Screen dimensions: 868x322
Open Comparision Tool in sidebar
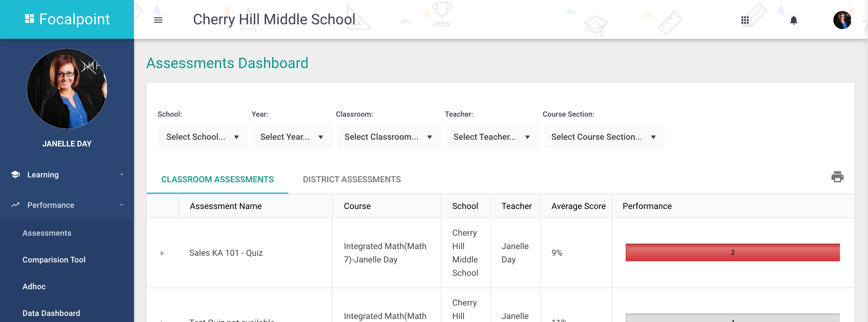point(54,260)
